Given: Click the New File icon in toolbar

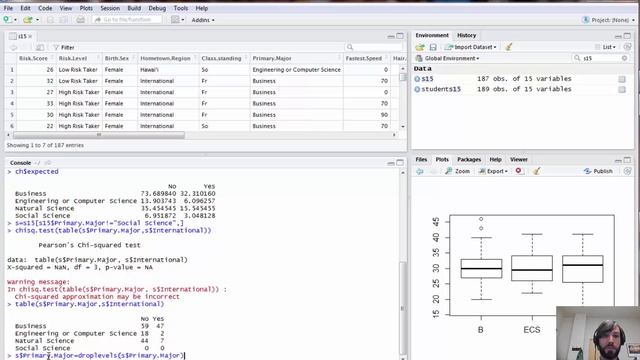Looking at the screenshot, I should (7, 20).
